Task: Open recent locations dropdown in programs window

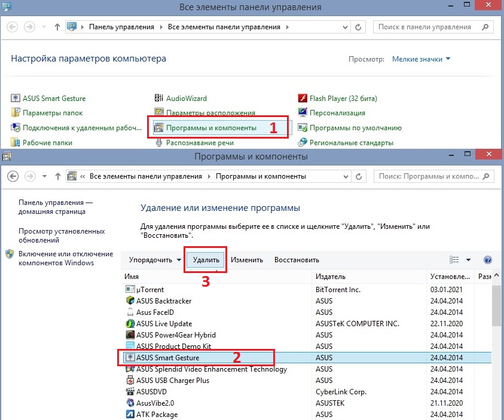Action: pos(44,176)
